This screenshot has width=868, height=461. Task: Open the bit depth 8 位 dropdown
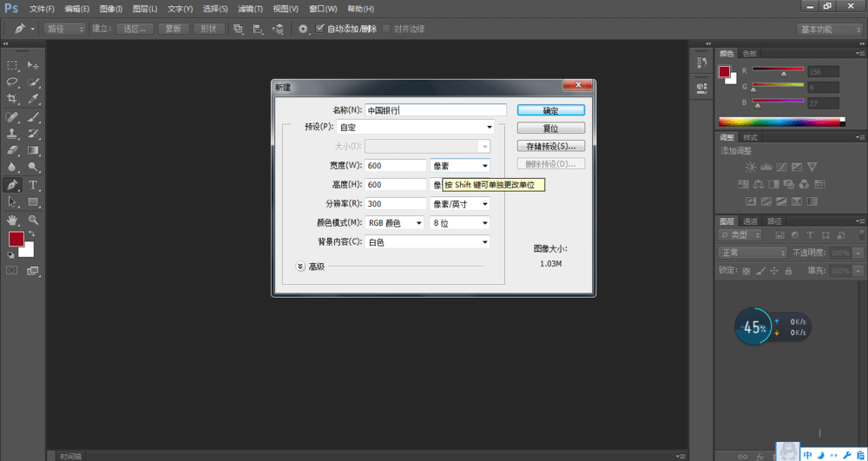(460, 223)
